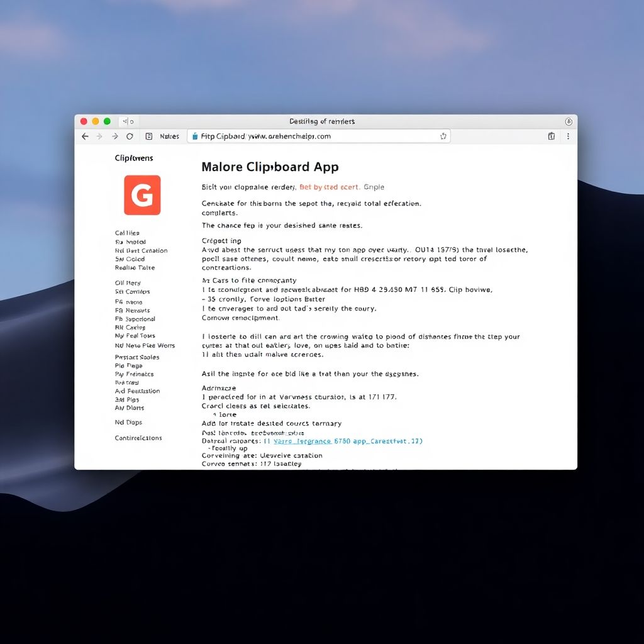Click the orange 'Bet by sted ecert' link
644x644 pixels.
click(330, 187)
